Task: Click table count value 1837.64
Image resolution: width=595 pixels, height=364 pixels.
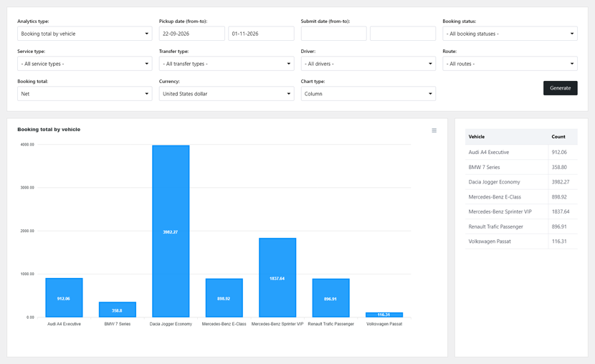Action: 561,211
